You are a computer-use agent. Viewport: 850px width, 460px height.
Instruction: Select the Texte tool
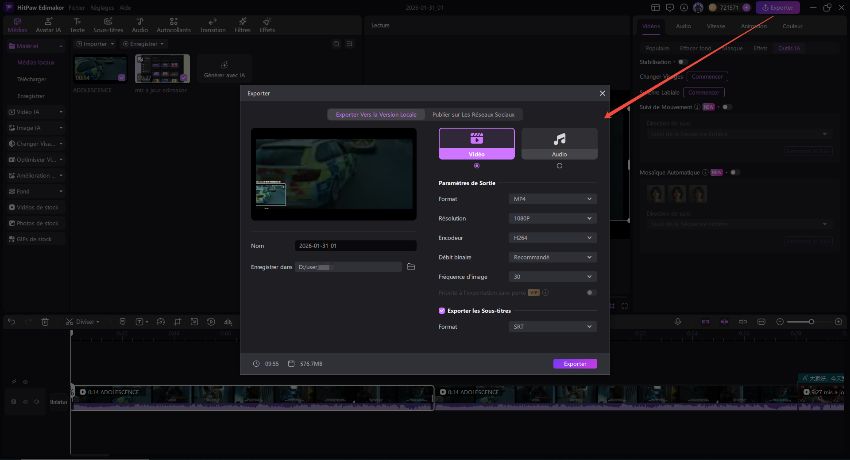(78, 25)
